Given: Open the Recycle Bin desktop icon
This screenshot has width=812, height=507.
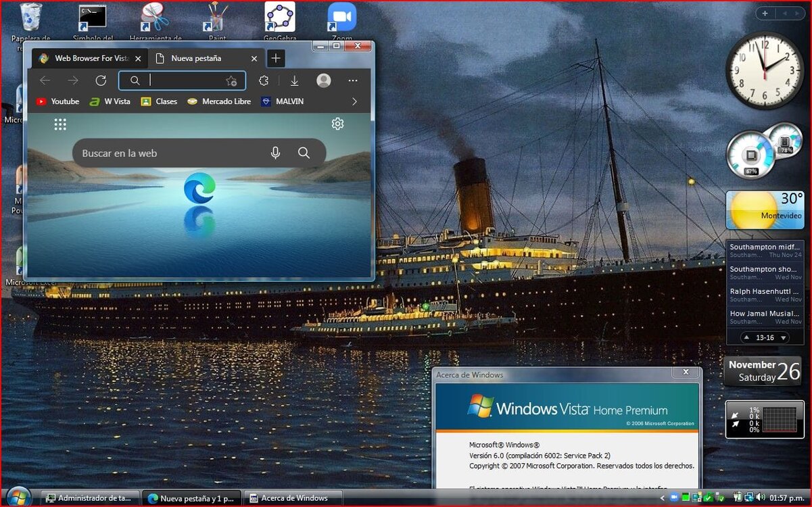Looking at the screenshot, I should click(x=30, y=19).
